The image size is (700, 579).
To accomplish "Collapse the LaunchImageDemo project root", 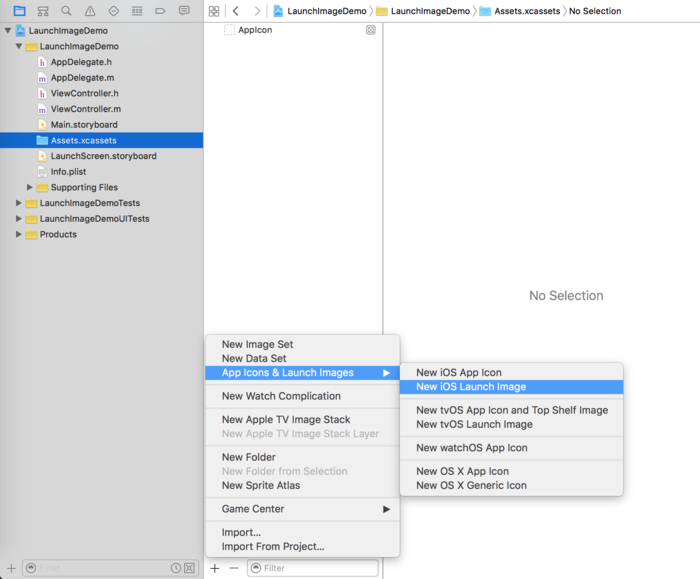I will 8,30.
